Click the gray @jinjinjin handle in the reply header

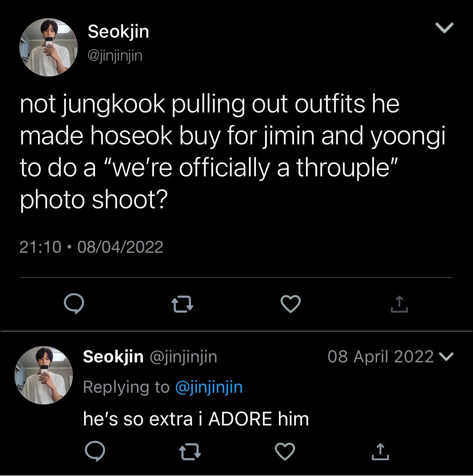point(184,357)
